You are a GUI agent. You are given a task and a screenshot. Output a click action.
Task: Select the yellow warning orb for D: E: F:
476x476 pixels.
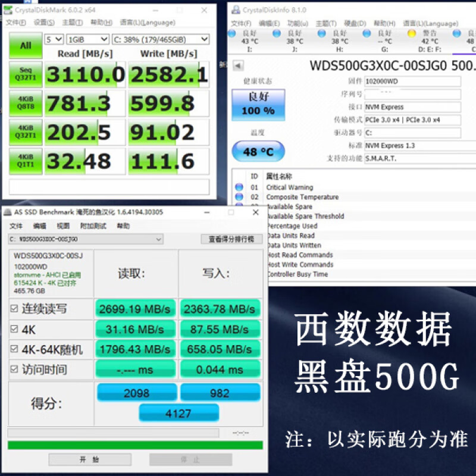pos(412,33)
